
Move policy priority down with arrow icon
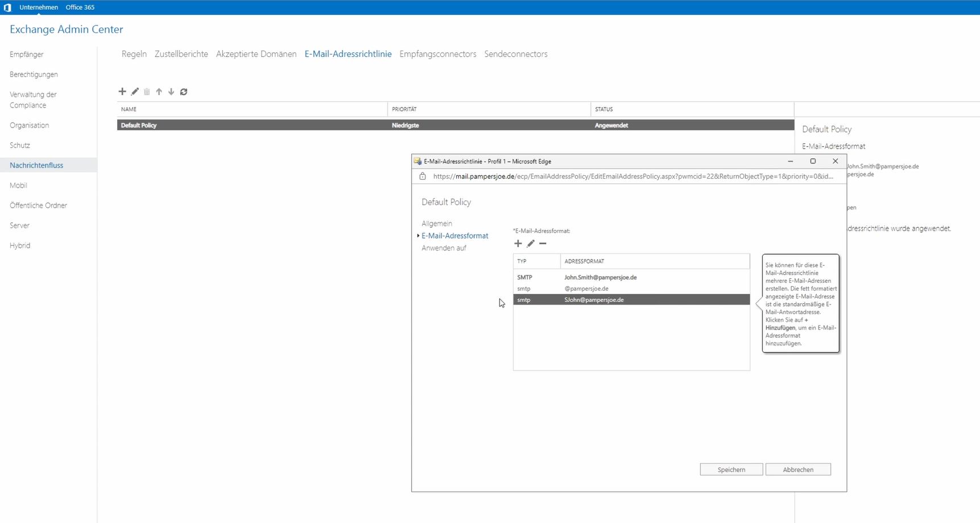coord(171,92)
